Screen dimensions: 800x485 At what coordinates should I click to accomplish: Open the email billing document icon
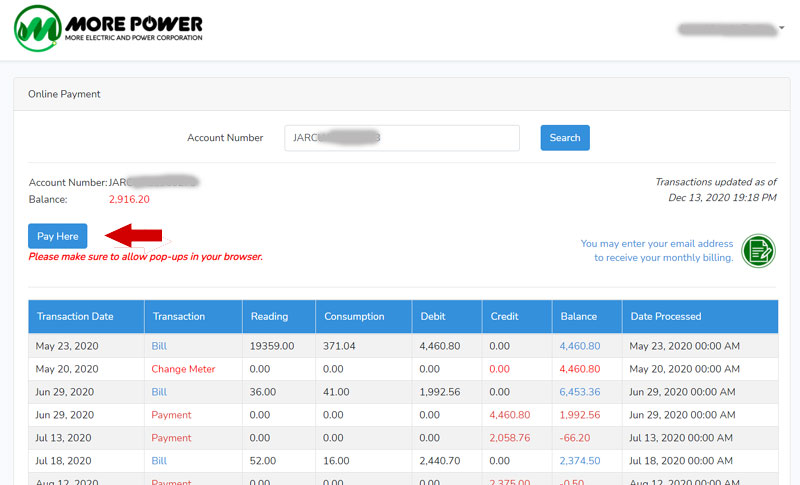(759, 250)
